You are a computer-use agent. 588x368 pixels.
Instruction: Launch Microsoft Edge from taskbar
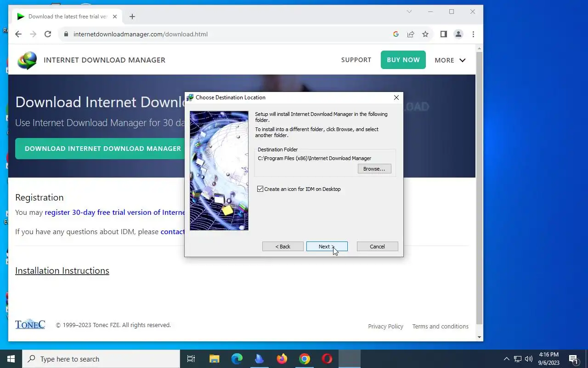(237, 359)
